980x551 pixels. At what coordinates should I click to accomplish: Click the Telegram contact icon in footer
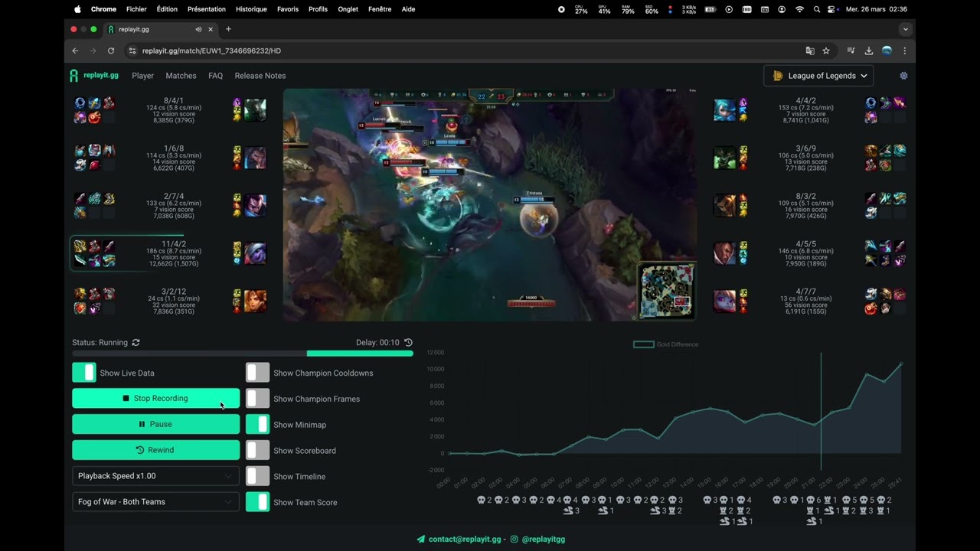pos(420,540)
